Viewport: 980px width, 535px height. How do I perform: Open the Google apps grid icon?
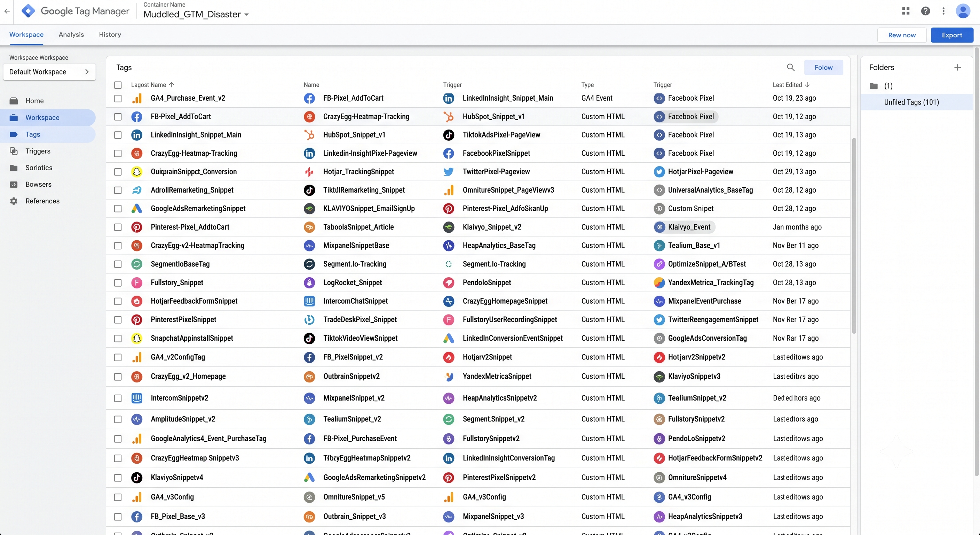[906, 11]
